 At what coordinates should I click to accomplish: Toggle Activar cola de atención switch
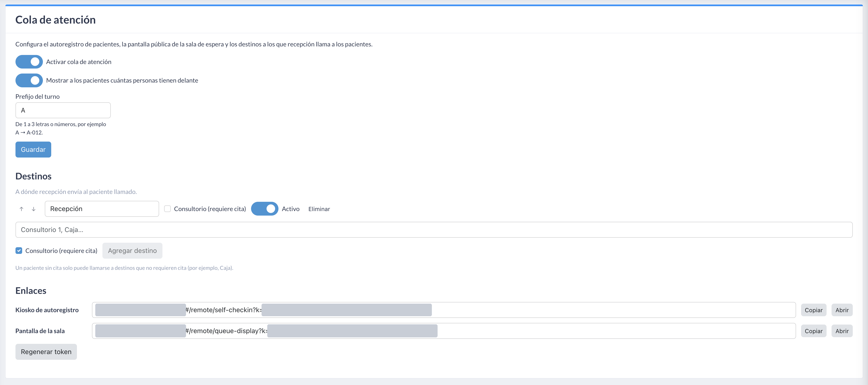pos(29,62)
